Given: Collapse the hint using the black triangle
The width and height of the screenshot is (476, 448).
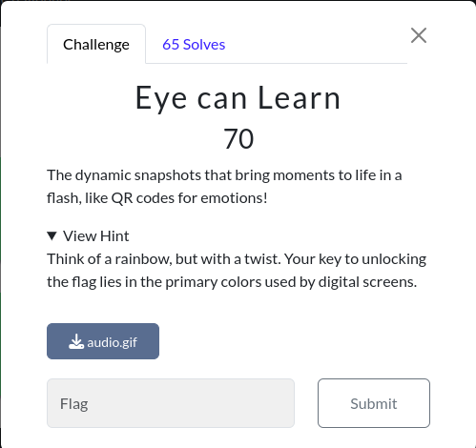Looking at the screenshot, I should 52,236.
